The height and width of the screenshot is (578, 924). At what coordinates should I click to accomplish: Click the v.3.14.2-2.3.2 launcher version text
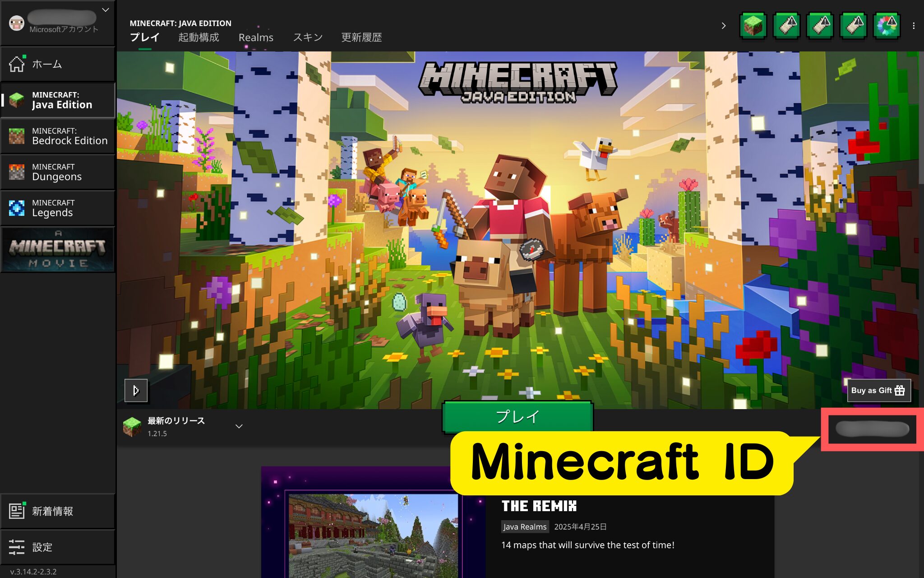click(33, 572)
